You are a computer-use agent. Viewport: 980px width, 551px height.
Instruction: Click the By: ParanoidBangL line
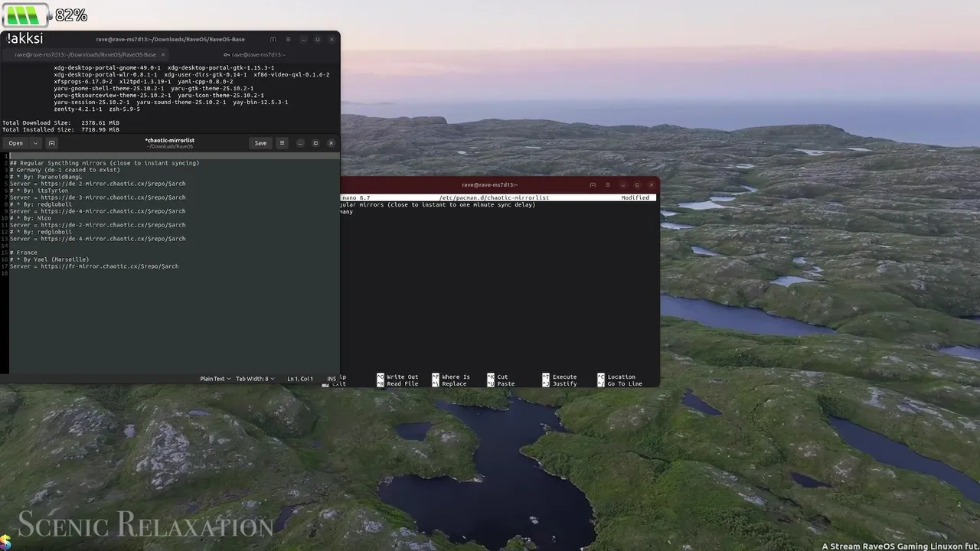tap(46, 177)
